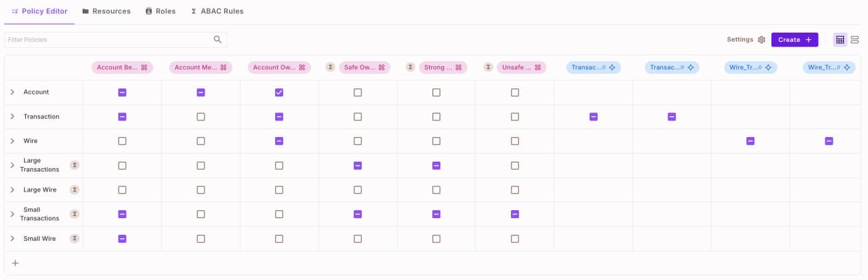Expand the Wire resource row
The height and width of the screenshot is (280, 868).
(12, 141)
